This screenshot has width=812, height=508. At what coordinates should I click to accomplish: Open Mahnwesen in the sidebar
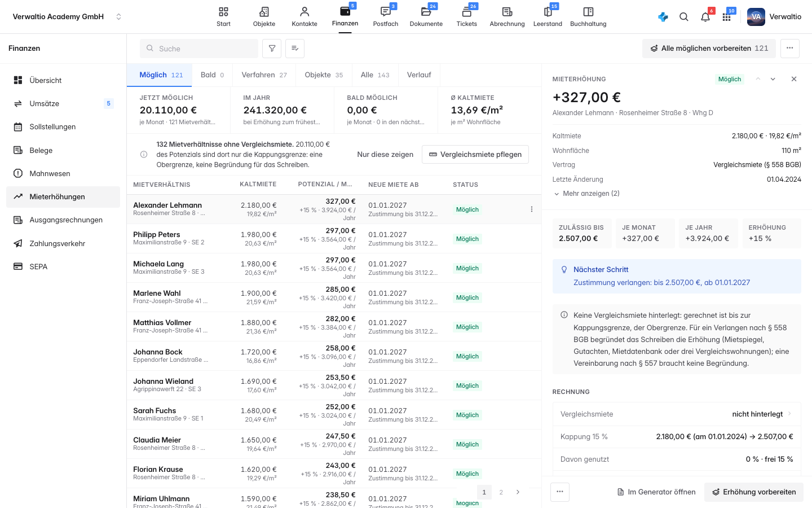pyautogui.click(x=63, y=173)
